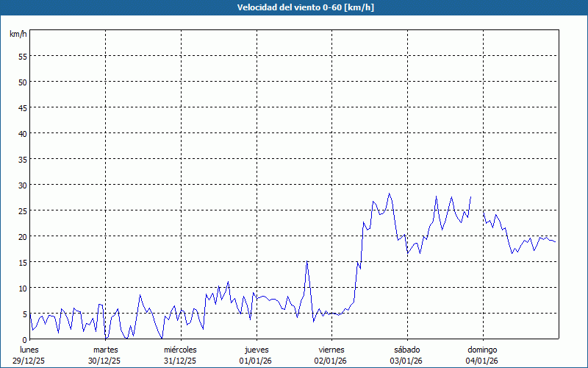Click the "martes" day label
This screenshot has width=588, height=368.
pos(105,350)
